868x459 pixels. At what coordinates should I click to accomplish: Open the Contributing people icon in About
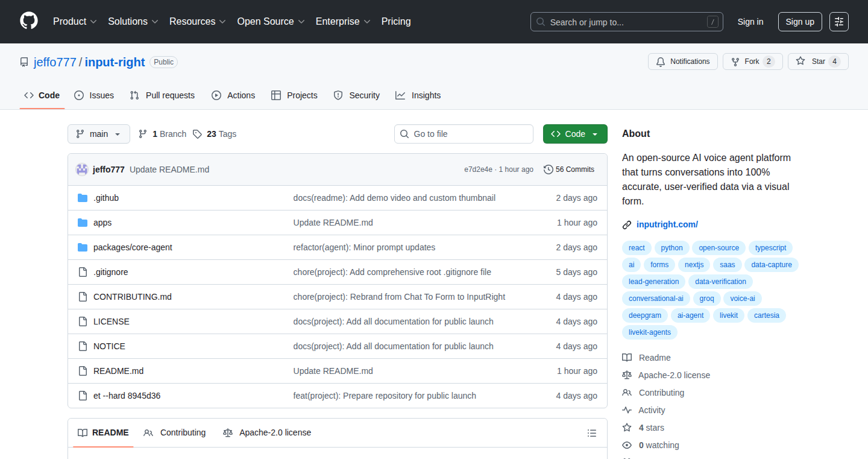(x=627, y=393)
